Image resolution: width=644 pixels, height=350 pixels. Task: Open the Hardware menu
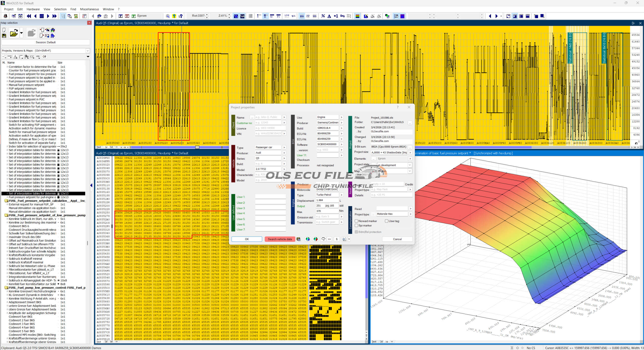click(33, 9)
